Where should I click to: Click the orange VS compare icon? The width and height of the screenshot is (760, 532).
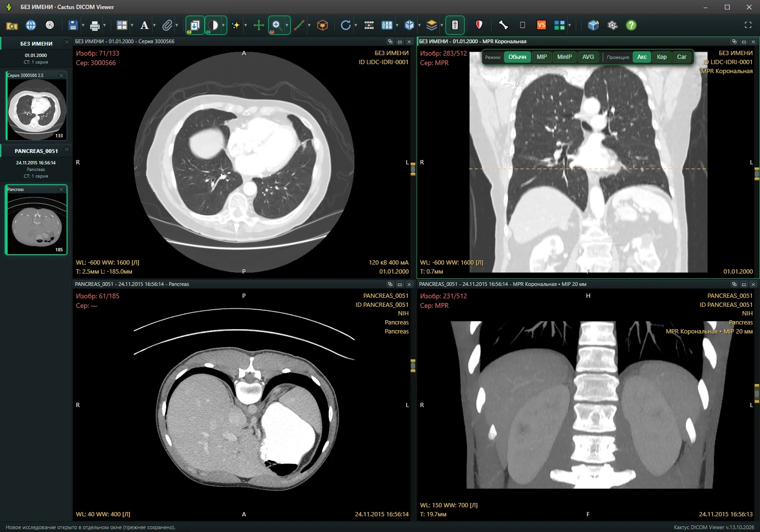coord(541,25)
